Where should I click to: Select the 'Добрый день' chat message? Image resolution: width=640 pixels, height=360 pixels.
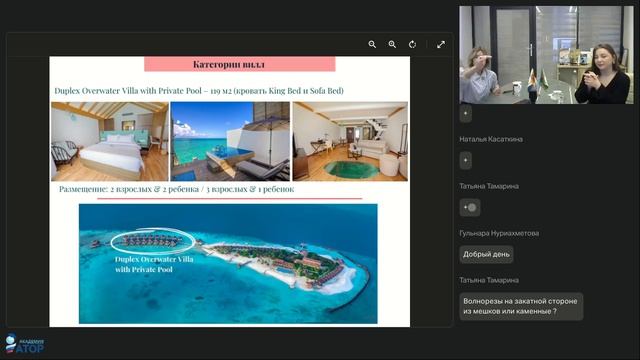[486, 254]
